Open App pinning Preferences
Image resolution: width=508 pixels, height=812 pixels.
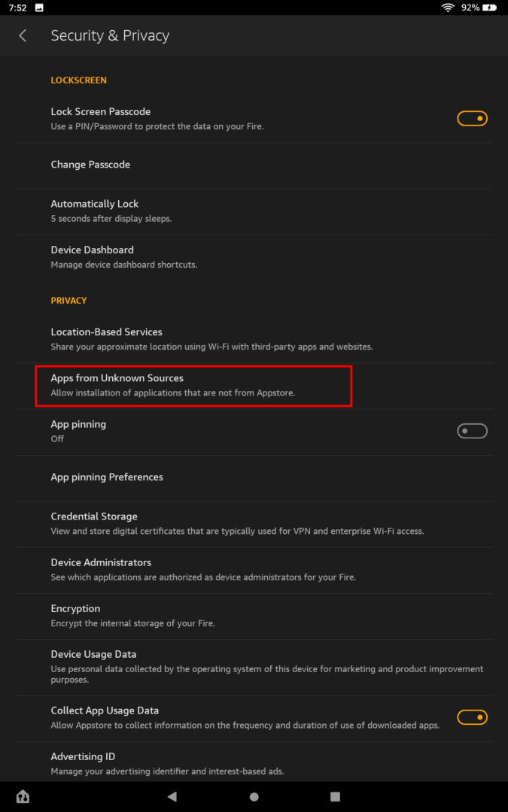pyautogui.click(x=106, y=477)
